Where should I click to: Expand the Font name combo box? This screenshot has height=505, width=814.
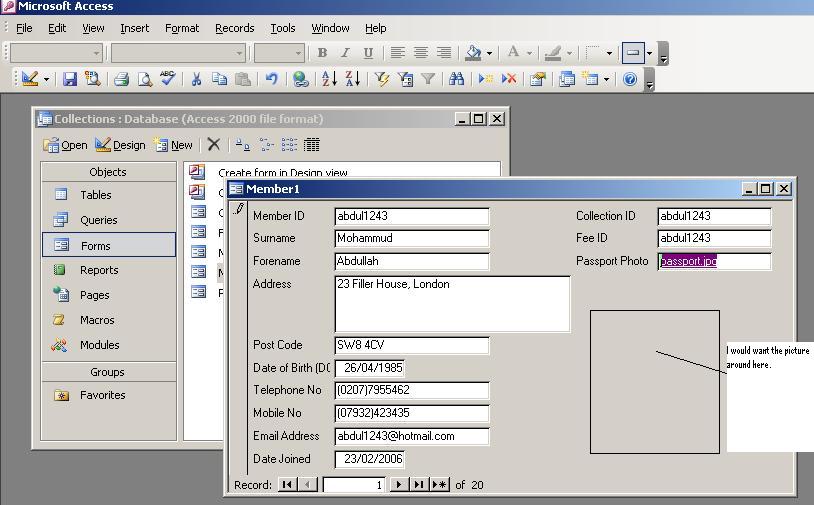pyautogui.click(x=239, y=53)
